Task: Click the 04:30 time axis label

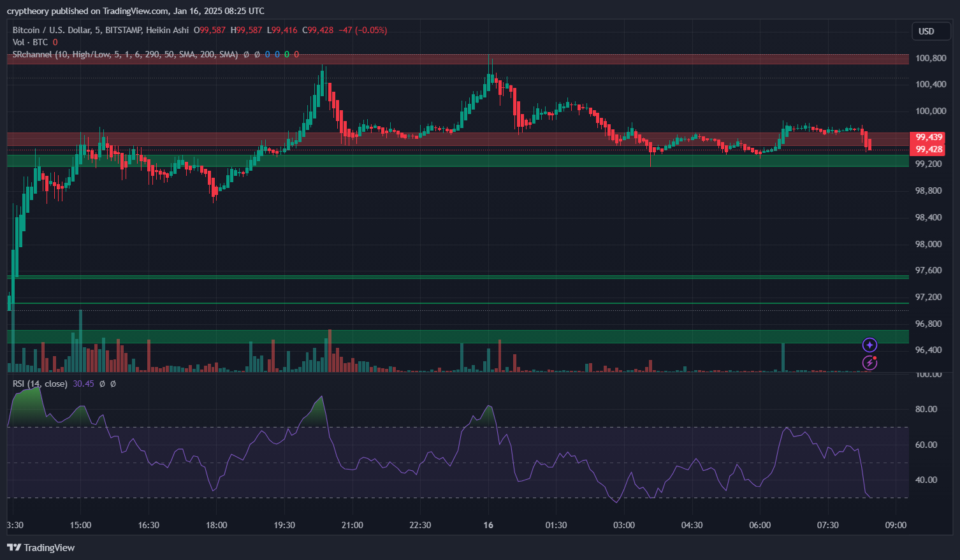Action: click(692, 525)
